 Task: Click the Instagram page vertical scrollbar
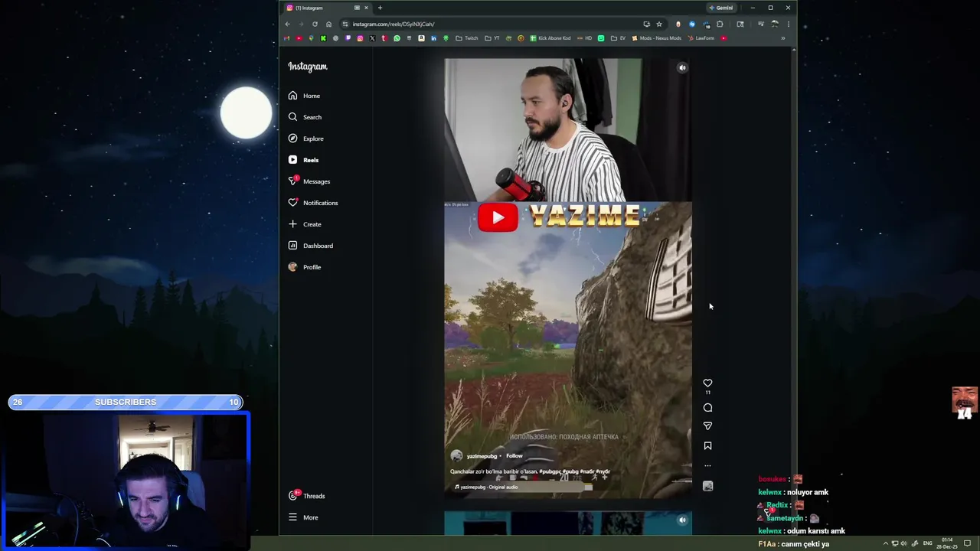coord(794,291)
